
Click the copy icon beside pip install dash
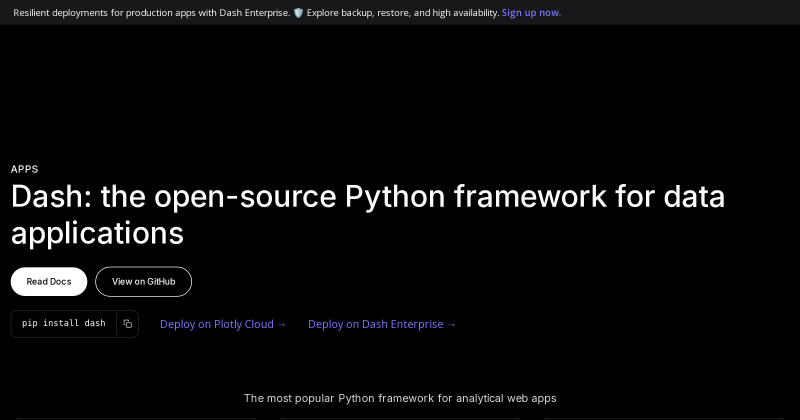[x=128, y=324]
